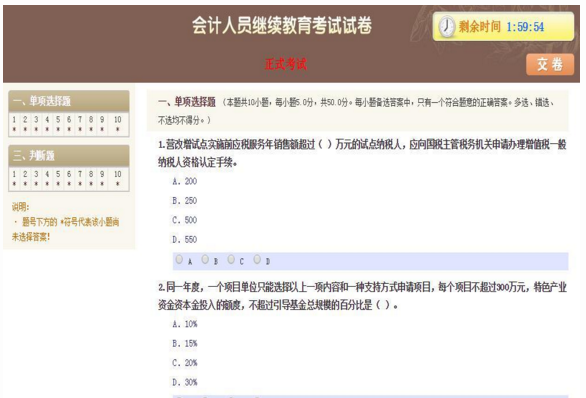The image size is (586, 398).
Task: Click the remaining time countdown display
Action: coord(525,27)
